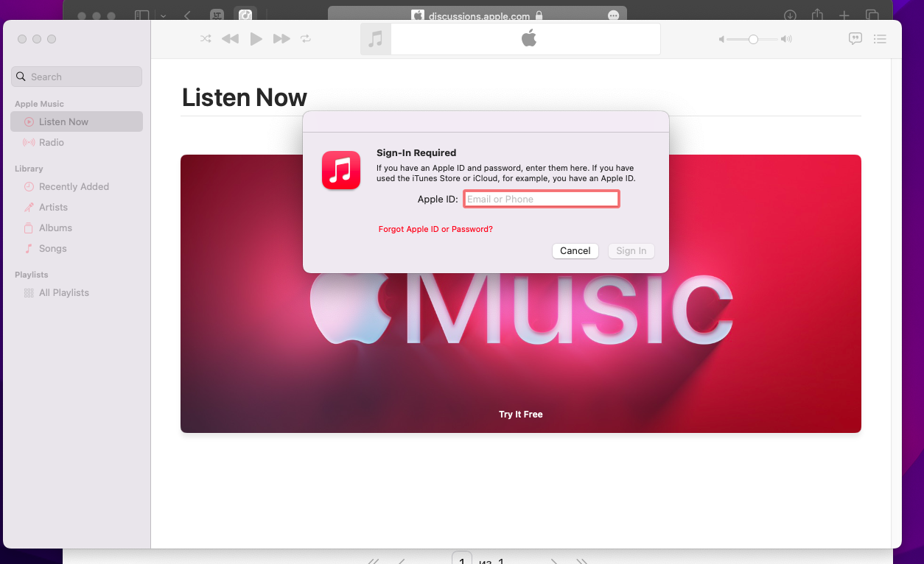Click page number 1 in Safari pagination
The width and height of the screenshot is (924, 564).
(x=461, y=558)
